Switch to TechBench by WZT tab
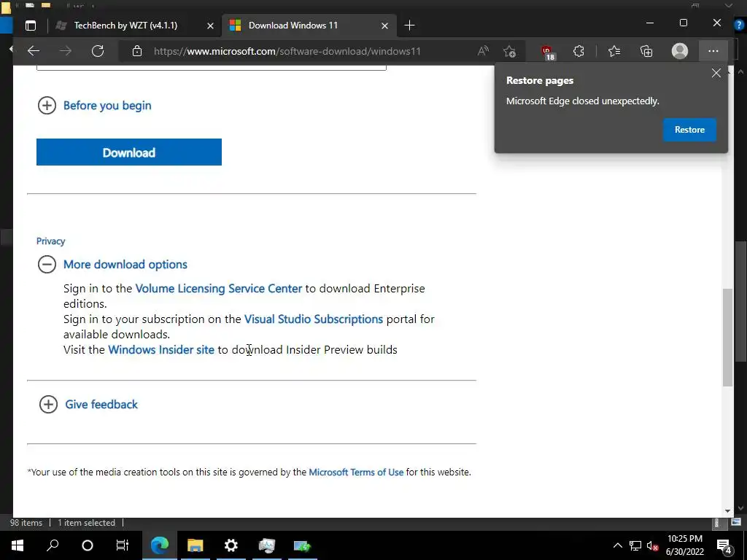 [x=125, y=26]
